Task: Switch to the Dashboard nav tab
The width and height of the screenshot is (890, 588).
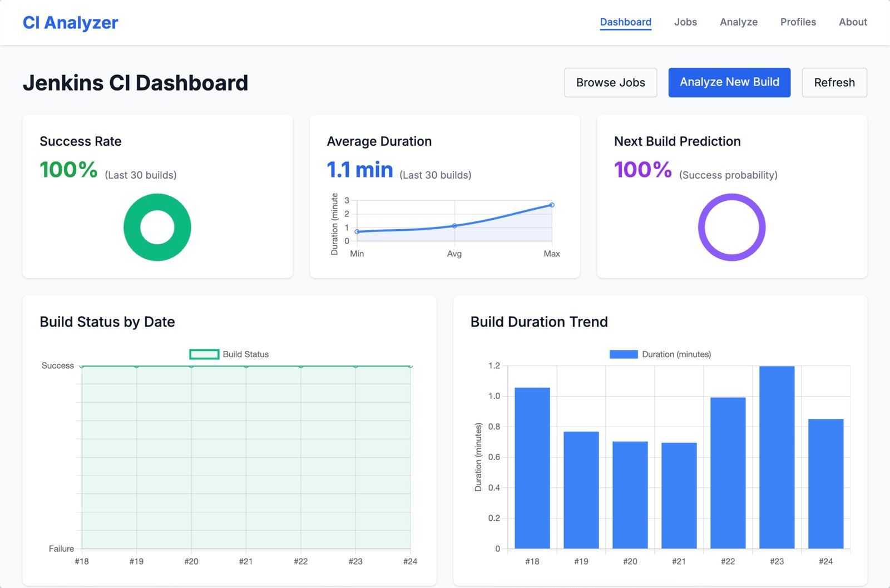Action: pos(625,22)
